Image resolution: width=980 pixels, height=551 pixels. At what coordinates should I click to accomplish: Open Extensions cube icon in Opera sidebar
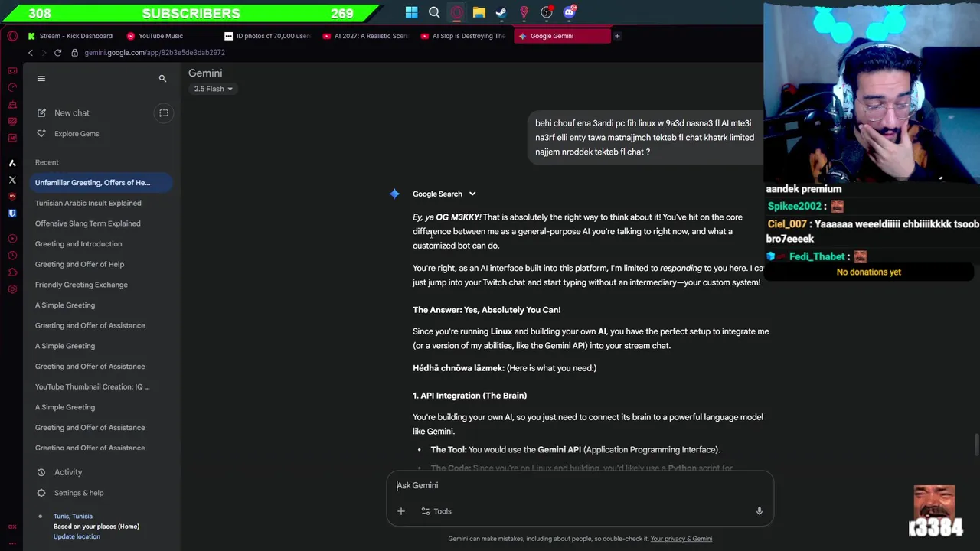point(12,272)
